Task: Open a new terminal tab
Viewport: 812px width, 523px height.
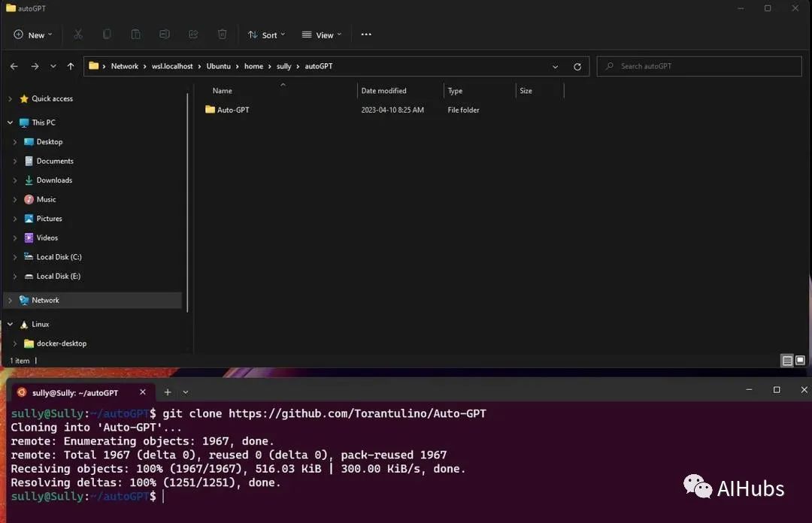Action: point(167,392)
